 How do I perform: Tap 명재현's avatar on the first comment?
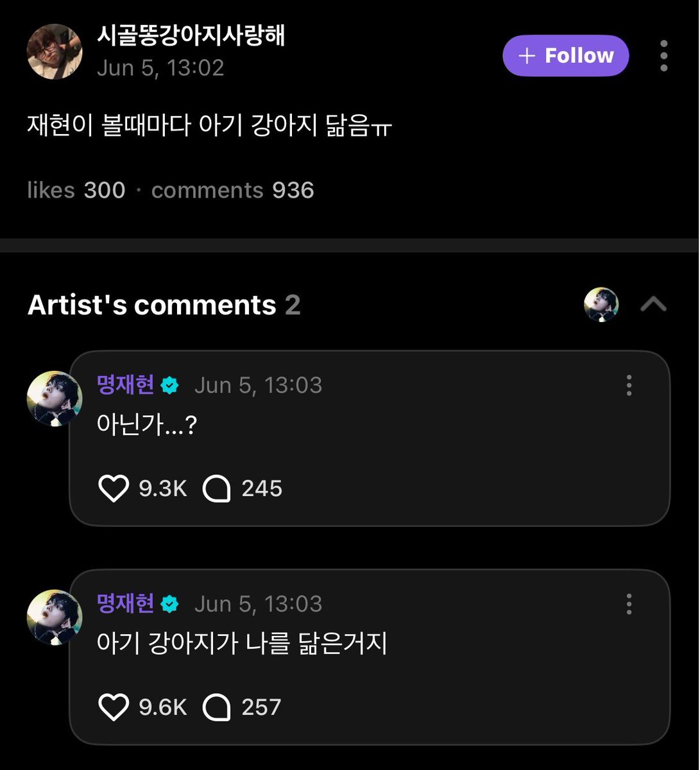click(55, 398)
